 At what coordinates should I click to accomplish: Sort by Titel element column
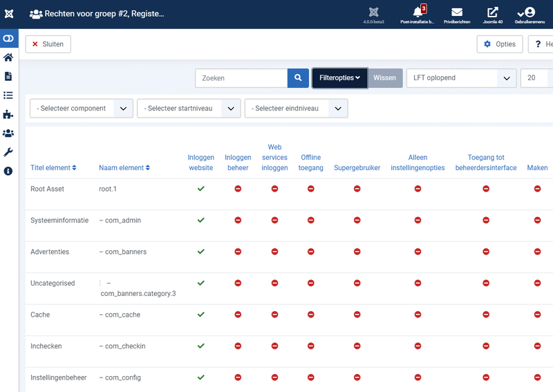click(53, 167)
